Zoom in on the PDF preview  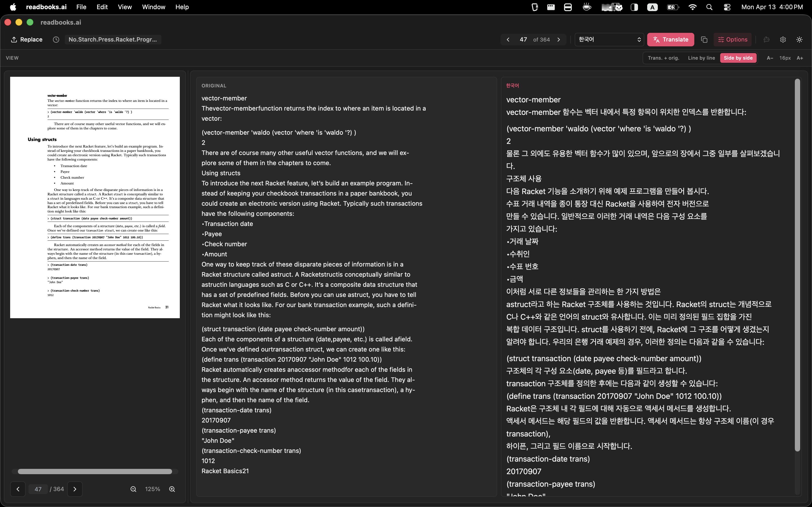pos(172,489)
